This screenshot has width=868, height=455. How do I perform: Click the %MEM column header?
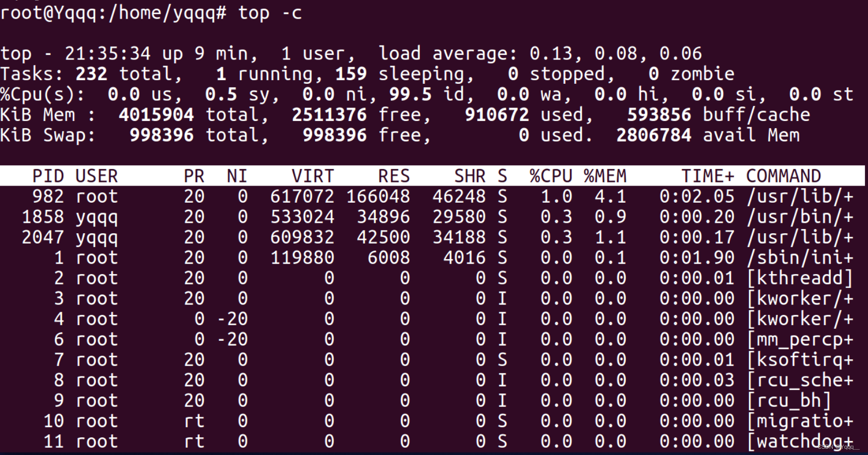coord(605,176)
